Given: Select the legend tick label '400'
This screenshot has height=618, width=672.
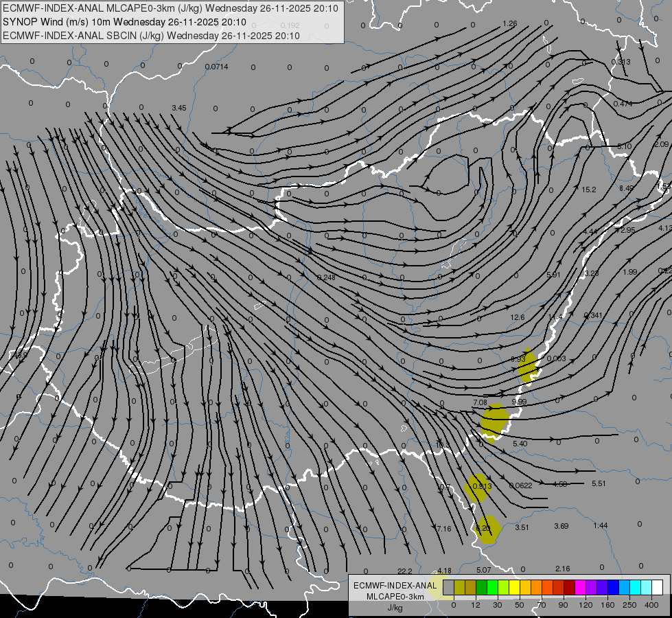Looking at the screenshot, I should click(x=651, y=605).
